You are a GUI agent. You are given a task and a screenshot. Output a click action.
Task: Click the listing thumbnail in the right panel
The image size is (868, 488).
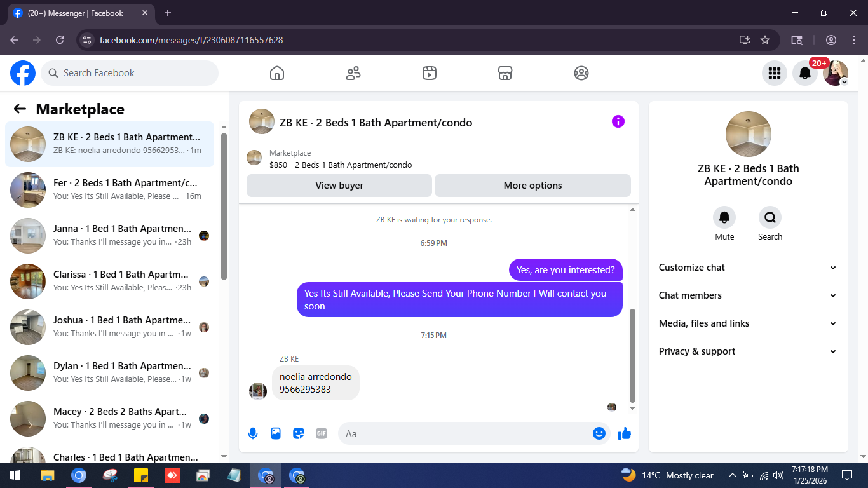(x=749, y=134)
